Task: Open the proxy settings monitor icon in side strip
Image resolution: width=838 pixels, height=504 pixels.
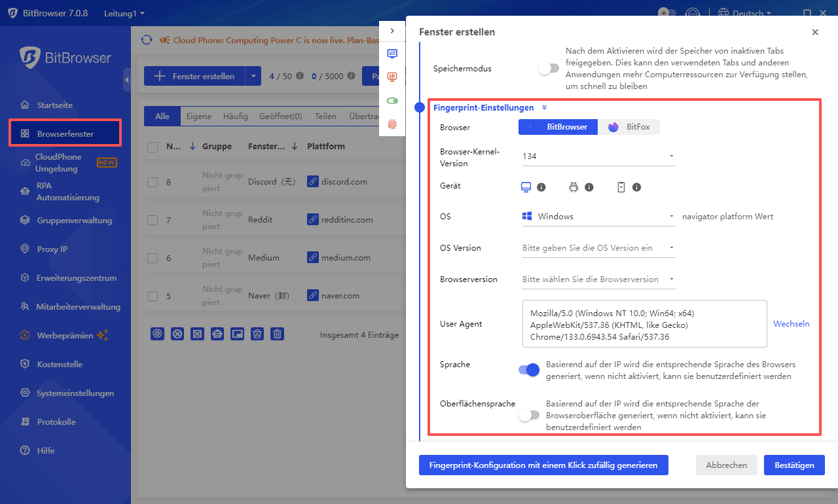Action: click(x=392, y=54)
